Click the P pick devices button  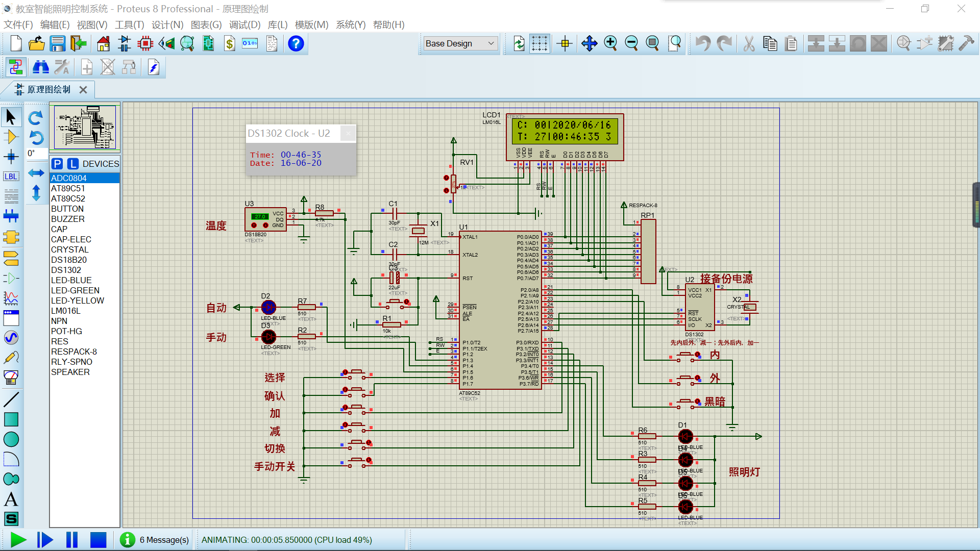[x=57, y=164]
